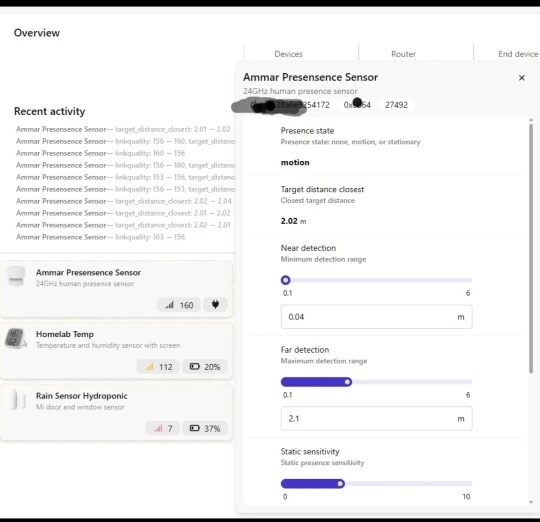Click the Static sensitivity slider handle
The image size is (540, 522).
[x=340, y=484]
